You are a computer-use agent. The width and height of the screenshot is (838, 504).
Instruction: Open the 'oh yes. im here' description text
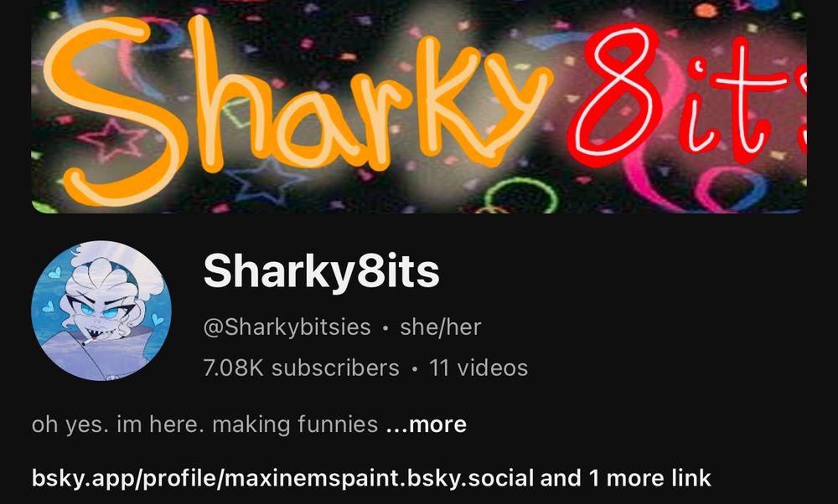(204, 425)
